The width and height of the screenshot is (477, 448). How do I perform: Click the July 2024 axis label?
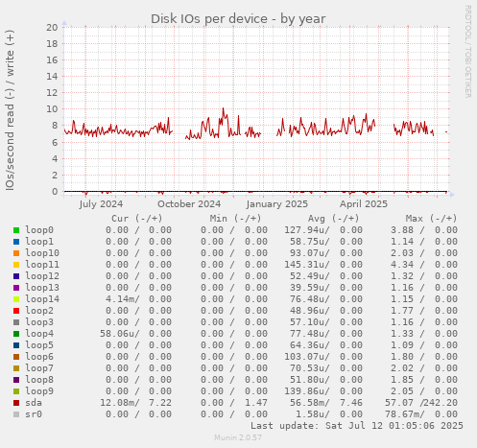click(101, 204)
